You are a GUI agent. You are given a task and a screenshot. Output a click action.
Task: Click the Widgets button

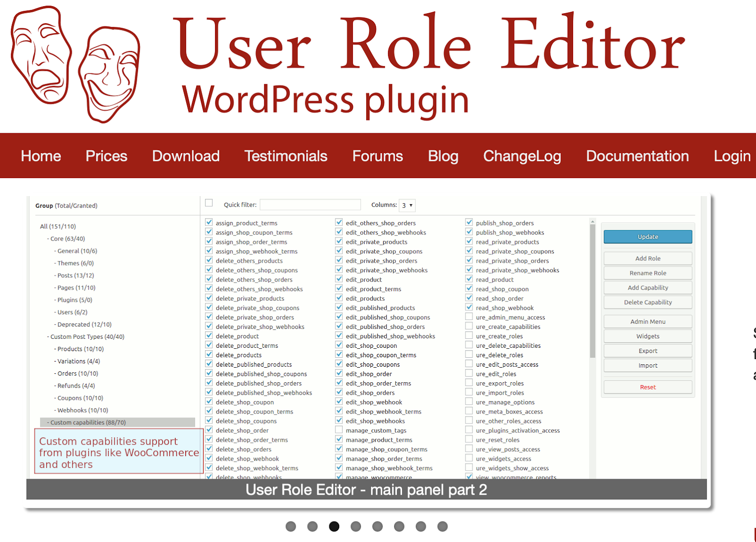(648, 336)
